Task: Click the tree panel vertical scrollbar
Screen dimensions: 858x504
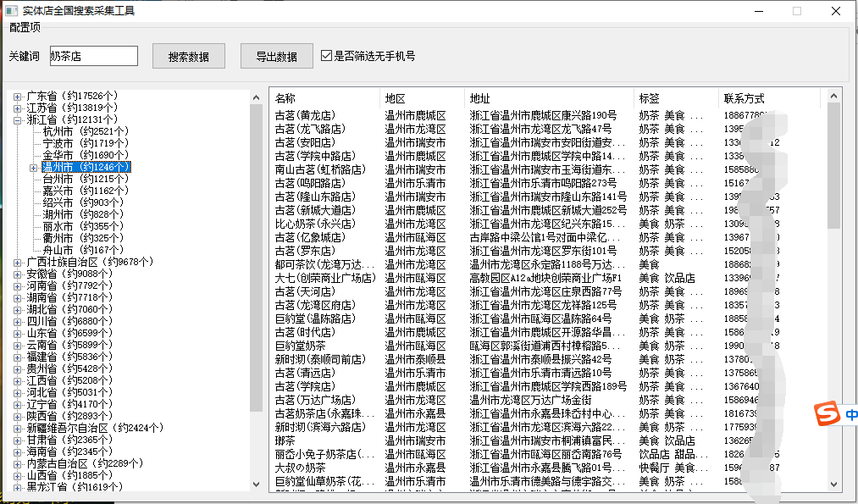Action: coord(256,254)
